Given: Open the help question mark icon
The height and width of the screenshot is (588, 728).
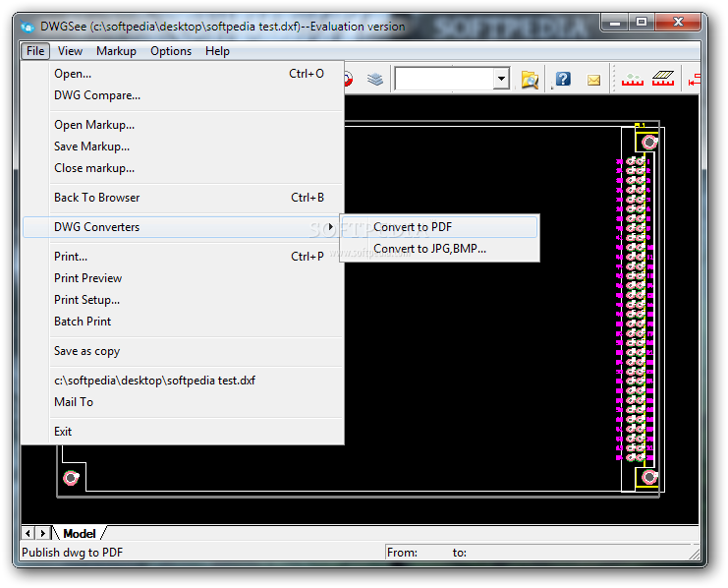Looking at the screenshot, I should tap(563, 79).
